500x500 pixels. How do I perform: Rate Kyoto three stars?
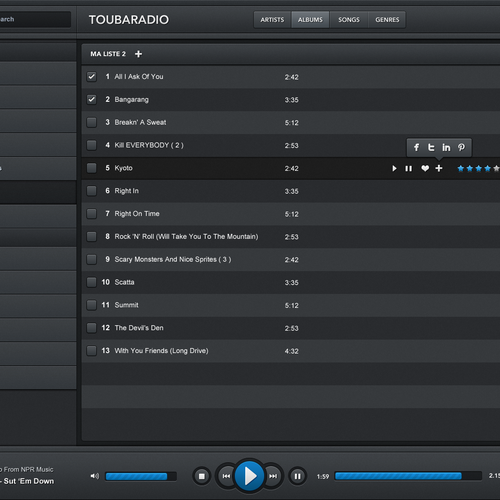479,168
